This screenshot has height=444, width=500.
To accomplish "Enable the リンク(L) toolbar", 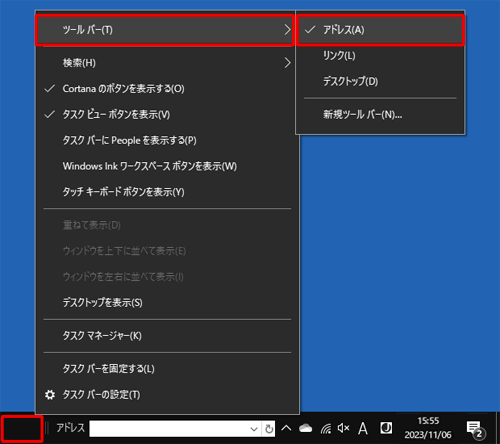I will click(x=380, y=55).
